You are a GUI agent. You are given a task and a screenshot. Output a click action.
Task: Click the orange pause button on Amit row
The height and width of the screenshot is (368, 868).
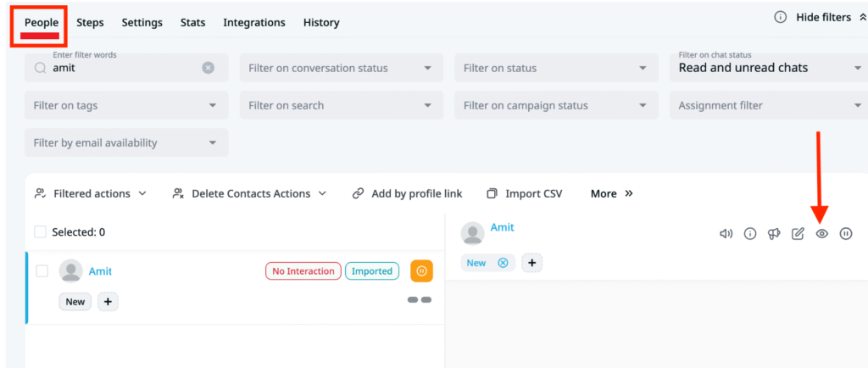coord(421,271)
